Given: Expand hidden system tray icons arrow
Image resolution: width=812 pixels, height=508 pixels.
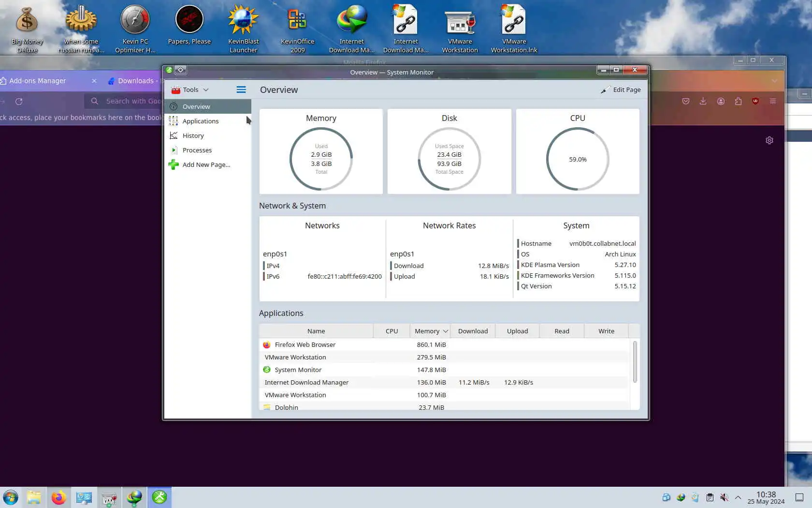Looking at the screenshot, I should (738, 497).
